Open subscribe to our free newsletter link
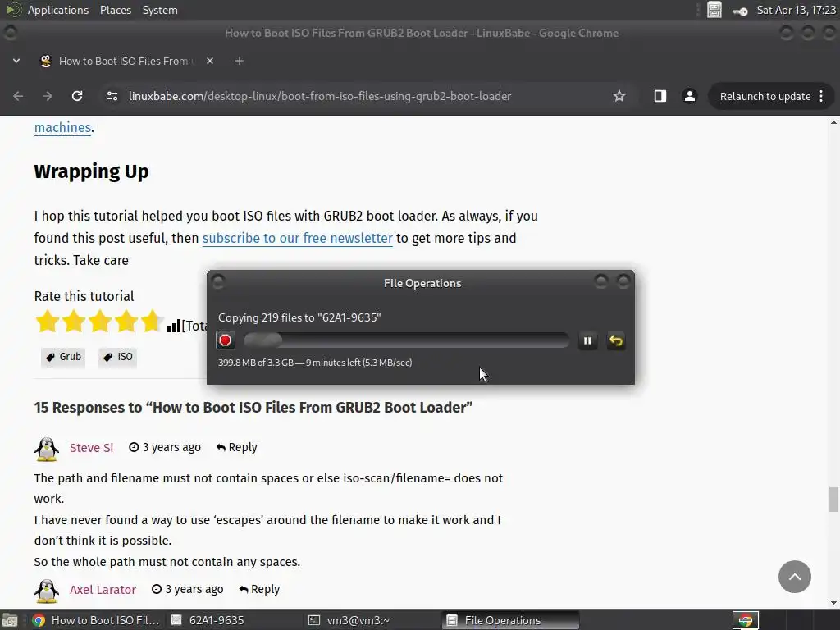 297,239
